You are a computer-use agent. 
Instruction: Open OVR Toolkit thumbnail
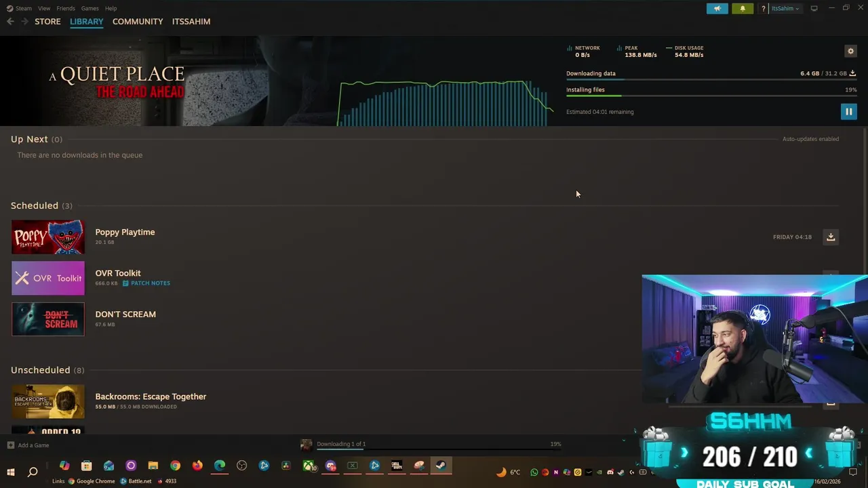tap(48, 278)
